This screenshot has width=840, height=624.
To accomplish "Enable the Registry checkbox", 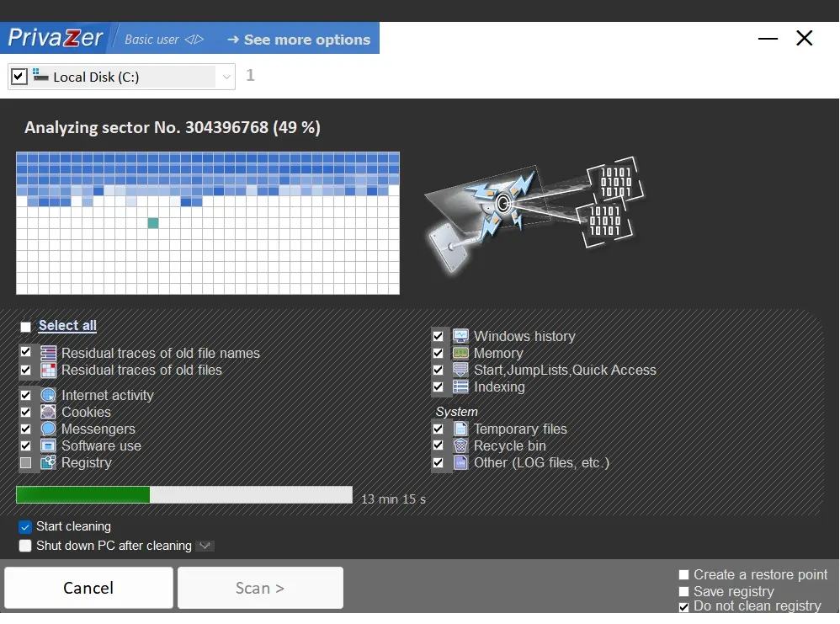I will 26,462.
